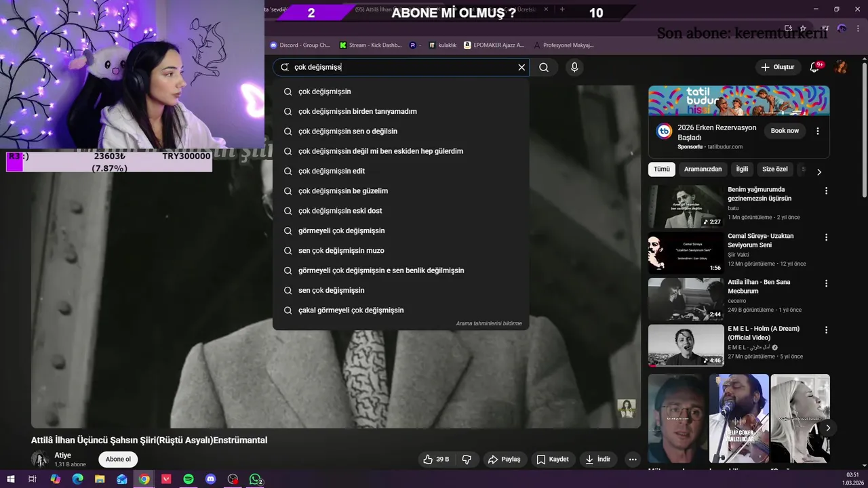Click 'Arama tahminlerini bildirme' link
Image resolution: width=868 pixels, height=488 pixels.
tap(489, 324)
